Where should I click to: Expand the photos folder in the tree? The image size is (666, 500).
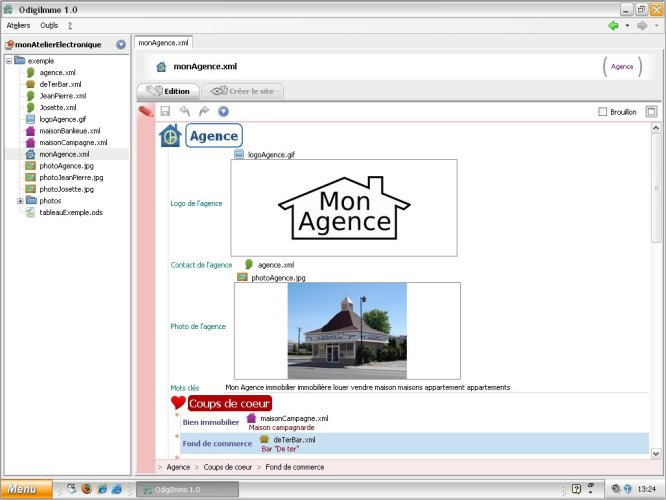(20, 200)
